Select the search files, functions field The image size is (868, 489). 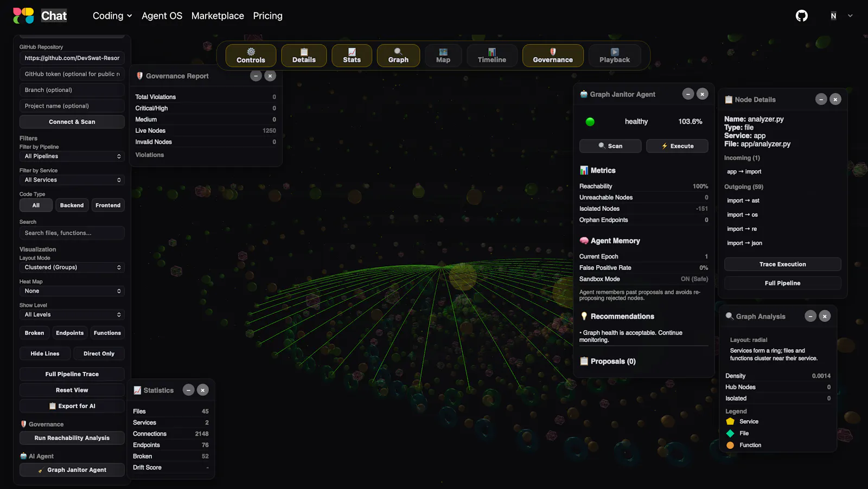[72, 233]
